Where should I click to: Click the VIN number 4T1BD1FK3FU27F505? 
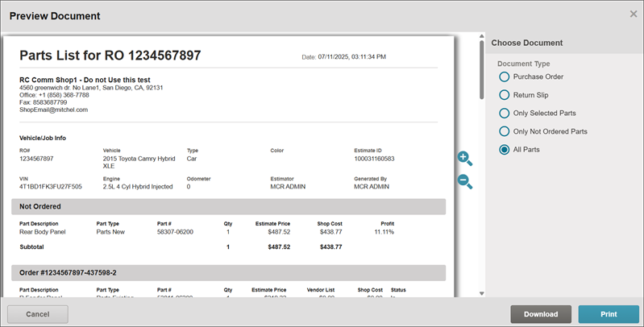pyautogui.click(x=50, y=186)
